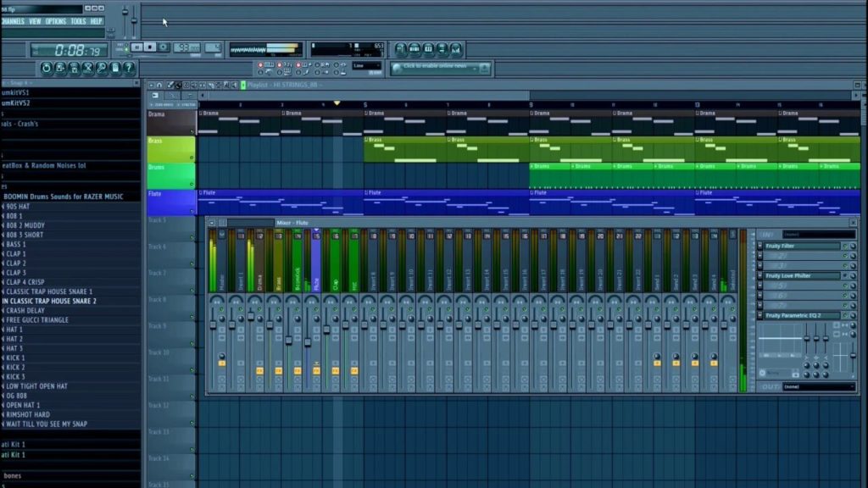The width and height of the screenshot is (868, 488).
Task: Select 'IN CLASSIC TRAP HOUSE SNARE 2' in browser
Action: tap(49, 301)
